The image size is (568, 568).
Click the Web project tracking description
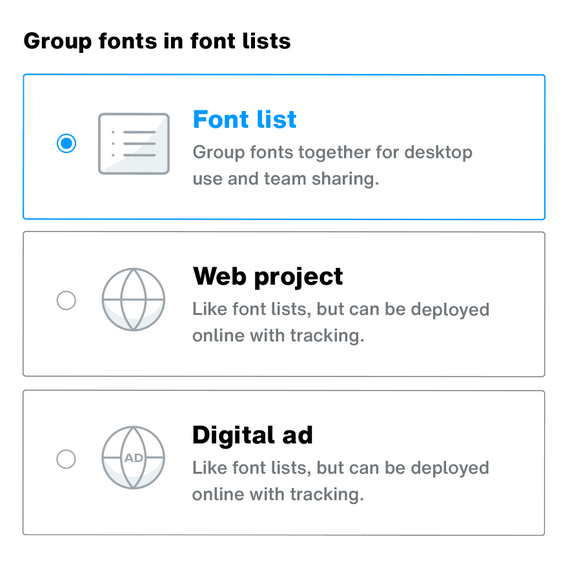point(341,322)
